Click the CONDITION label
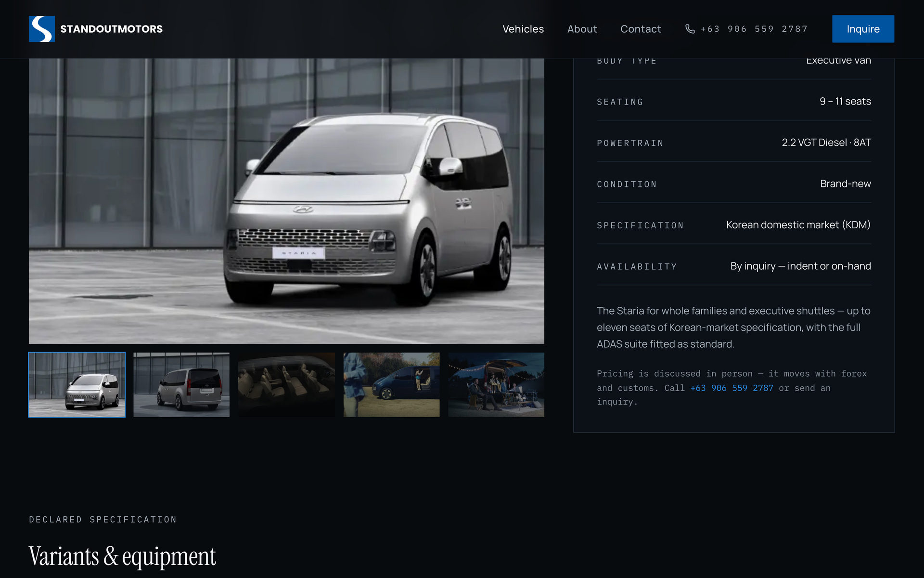The image size is (924, 578). coord(627,184)
